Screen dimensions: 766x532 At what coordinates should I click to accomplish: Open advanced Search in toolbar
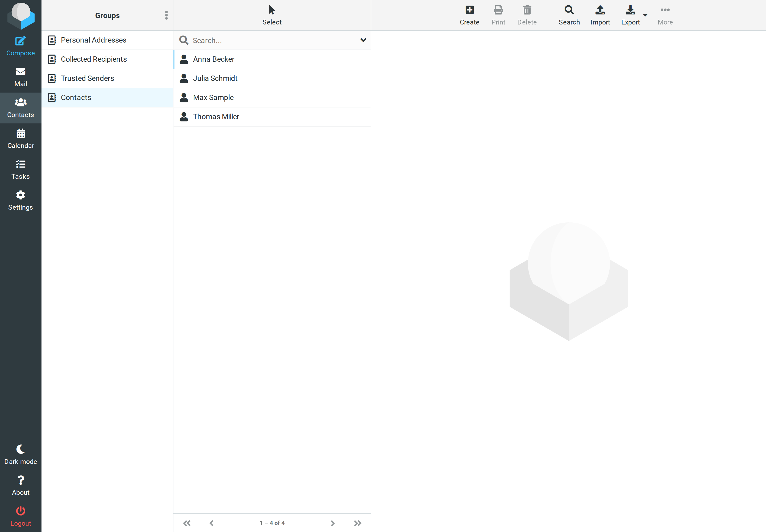569,15
